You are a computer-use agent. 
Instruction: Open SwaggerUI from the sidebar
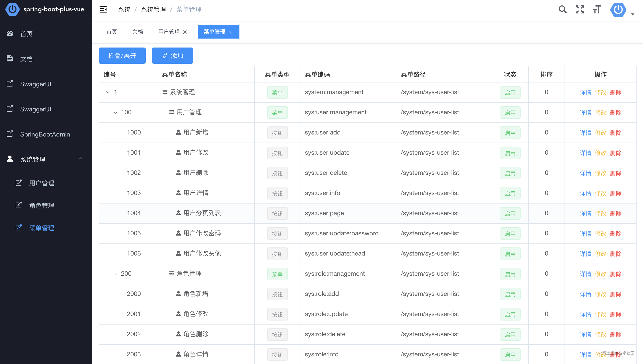[35, 84]
